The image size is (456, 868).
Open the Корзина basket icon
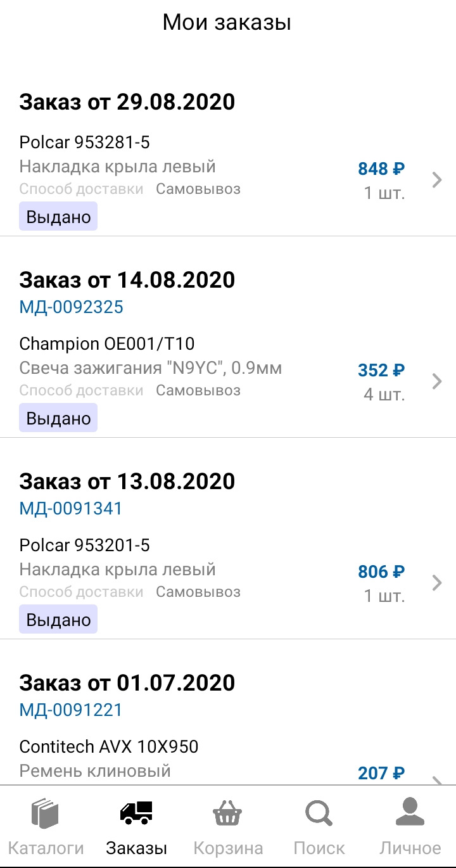coord(227,813)
